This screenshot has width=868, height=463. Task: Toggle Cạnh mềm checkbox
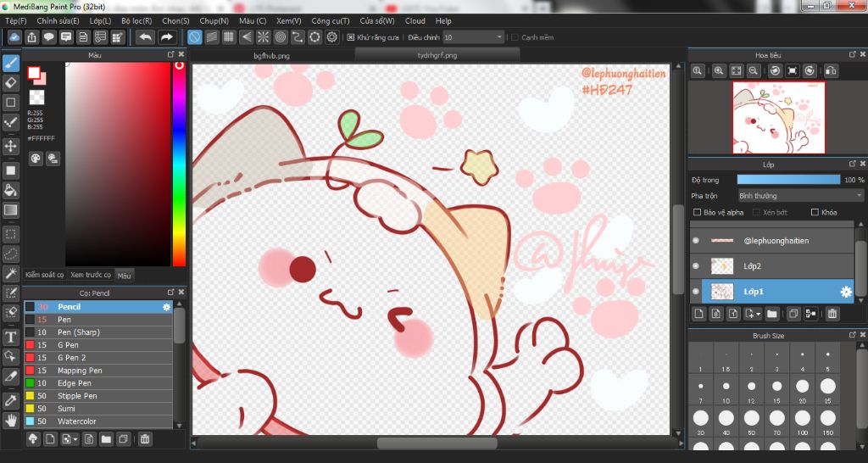pyautogui.click(x=515, y=37)
